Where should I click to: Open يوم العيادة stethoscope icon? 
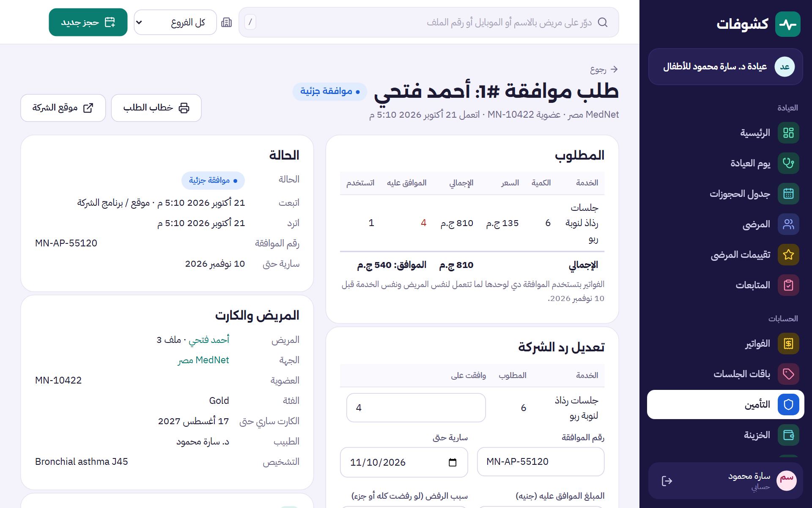point(788,163)
